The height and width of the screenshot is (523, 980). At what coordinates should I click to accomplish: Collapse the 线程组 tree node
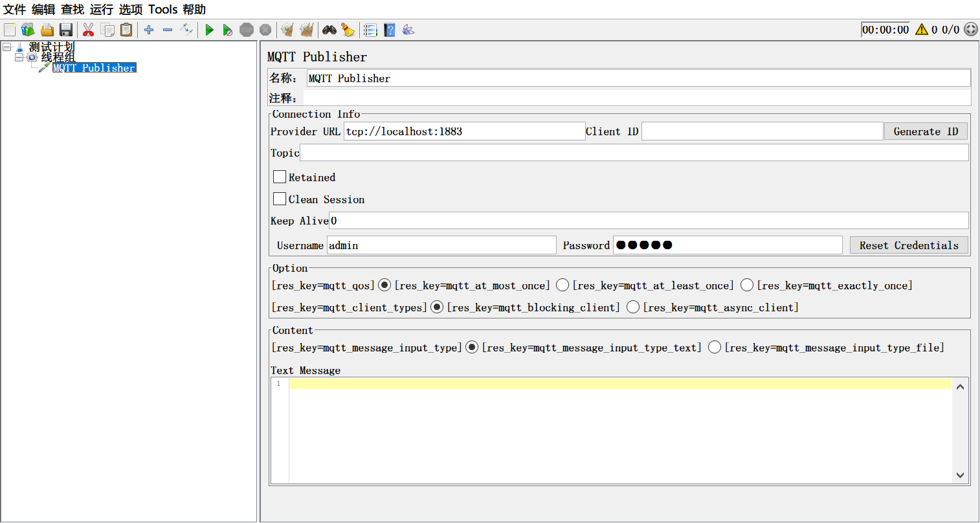(19, 58)
